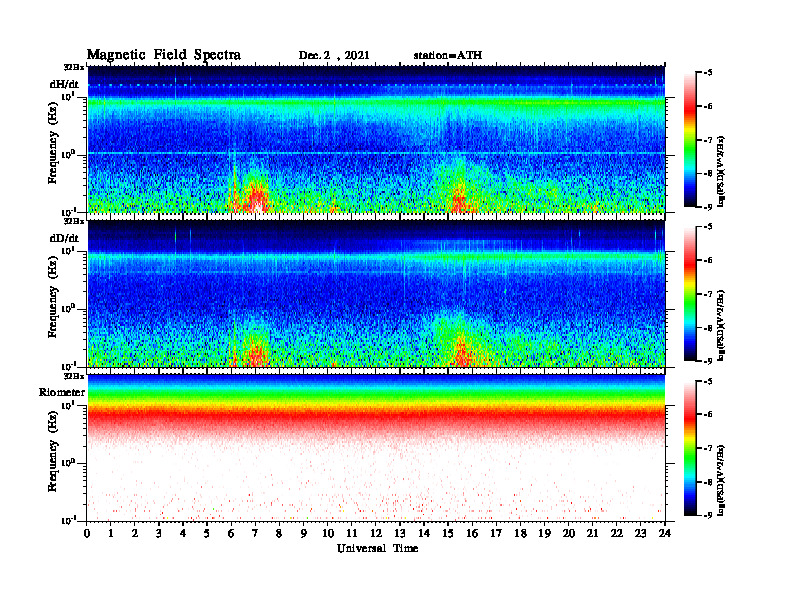The width and height of the screenshot is (792, 612).
Task: Click the 32Hz label of the dH/dt panel
Action: click(x=73, y=67)
